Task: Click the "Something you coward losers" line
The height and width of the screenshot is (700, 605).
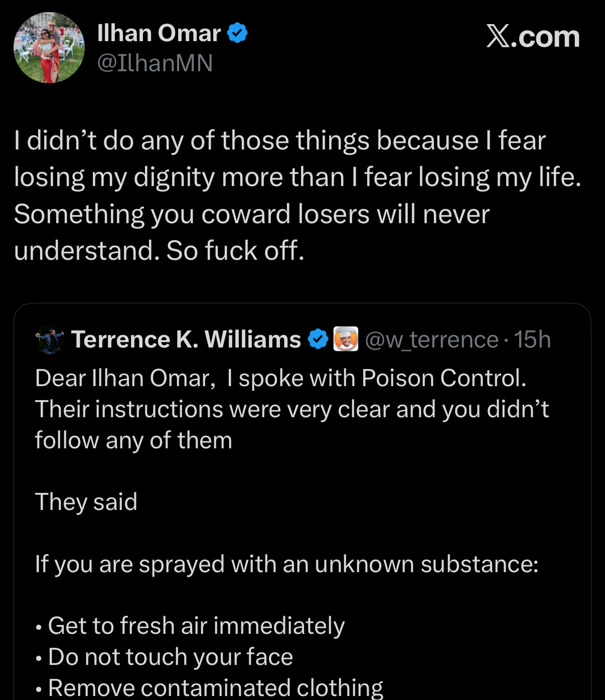Action: [251, 215]
